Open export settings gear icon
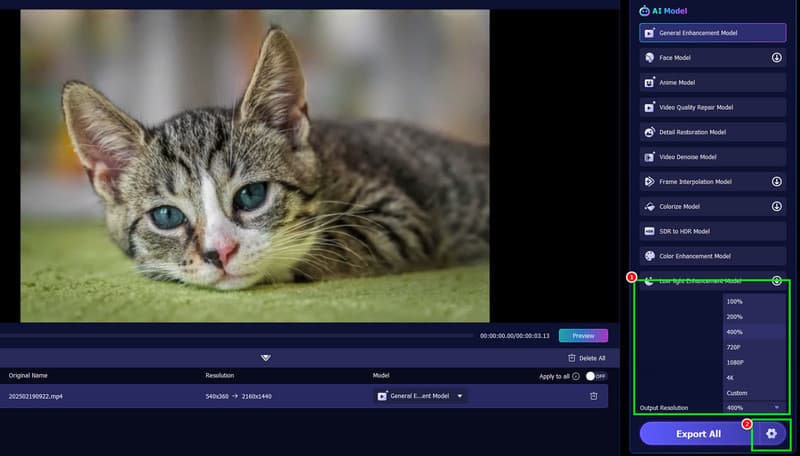Viewport: 800px width, 456px height. [x=770, y=433]
